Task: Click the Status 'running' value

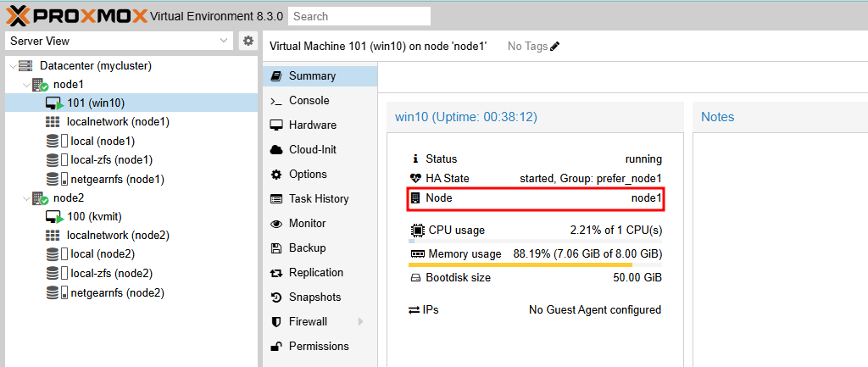Action: (644, 159)
